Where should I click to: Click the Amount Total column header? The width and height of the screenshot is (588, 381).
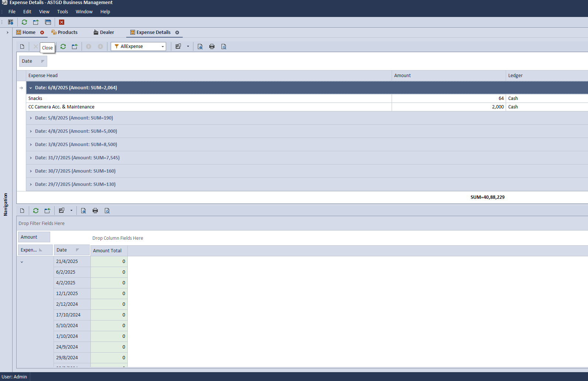click(x=109, y=251)
